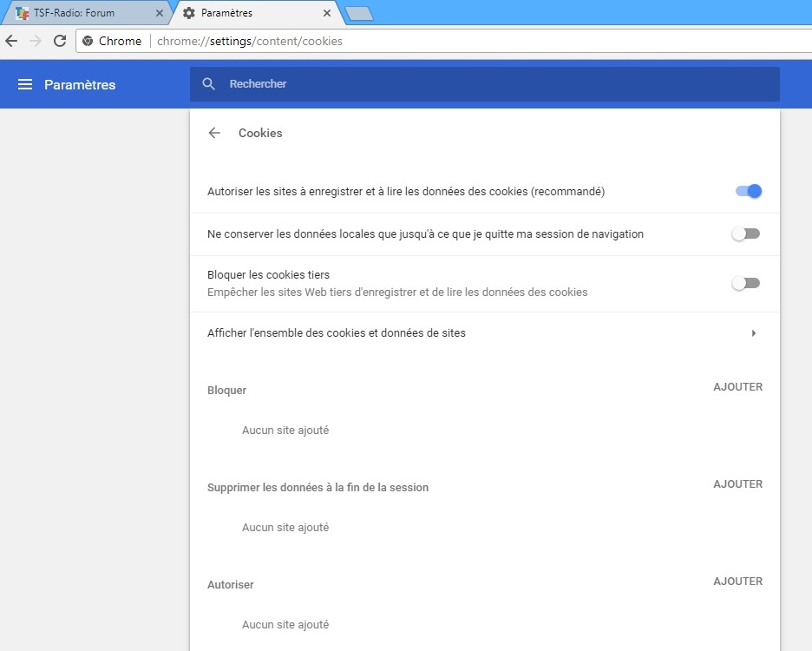
Task: Click AJOUTER next to Autoriser
Action: pyautogui.click(x=737, y=582)
